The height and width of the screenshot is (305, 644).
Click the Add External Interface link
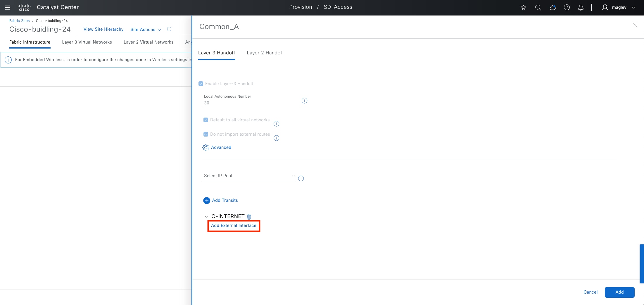234,225
